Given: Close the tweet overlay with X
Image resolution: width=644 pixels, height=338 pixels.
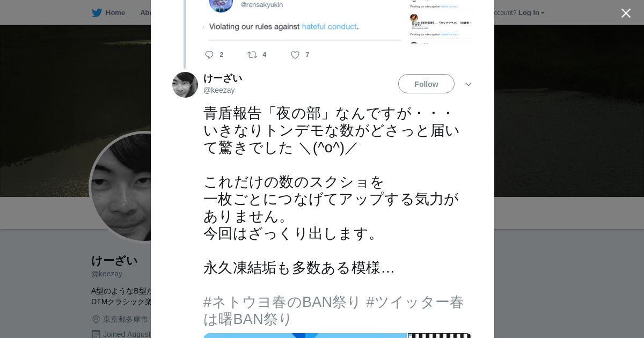Looking at the screenshot, I should point(626,13).
